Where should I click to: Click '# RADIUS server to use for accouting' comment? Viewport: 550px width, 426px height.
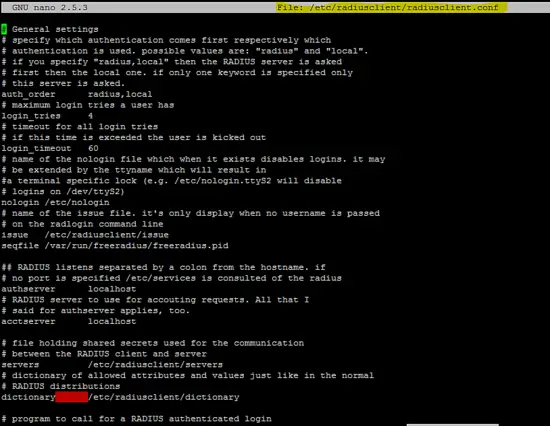(155, 300)
